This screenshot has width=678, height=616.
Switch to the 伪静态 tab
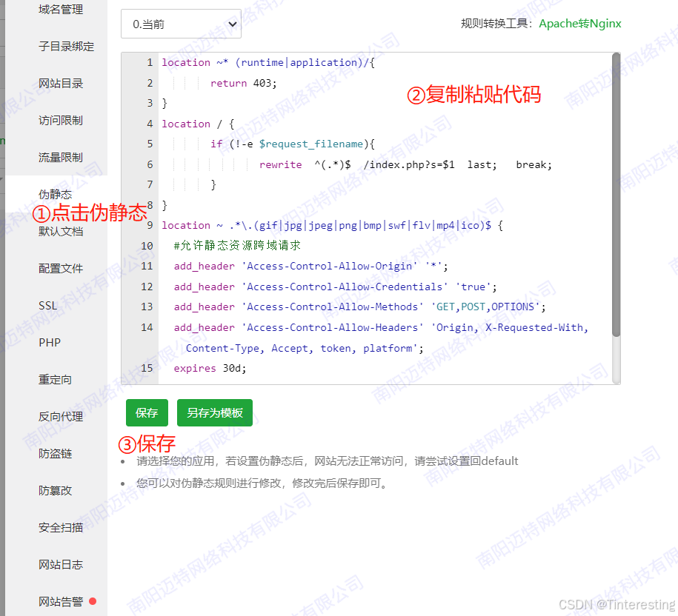point(55,195)
